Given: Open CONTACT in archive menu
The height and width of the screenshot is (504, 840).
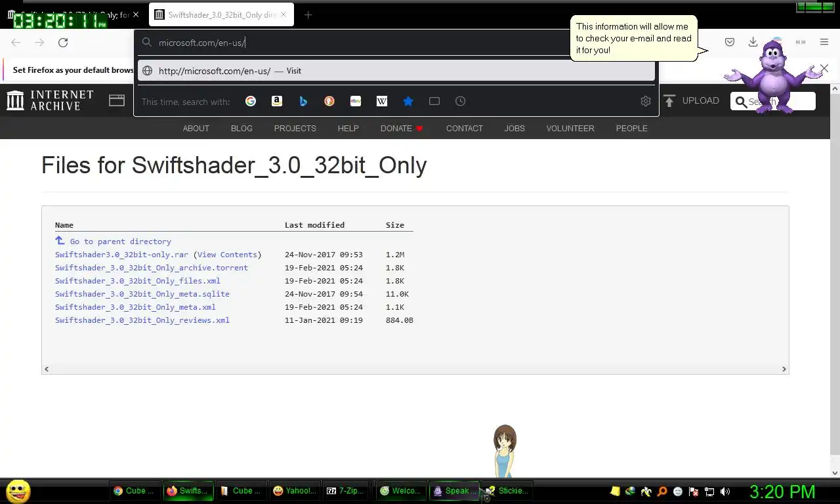Looking at the screenshot, I should (465, 129).
